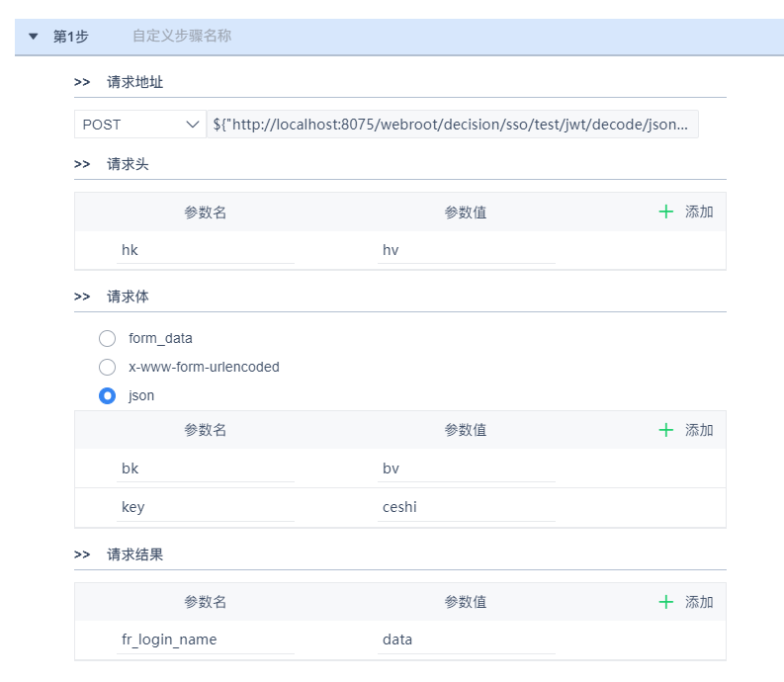Click the green plus icon in 请求头 table
Image resolution: width=784 pixels, height=682 pixels.
[x=666, y=212]
